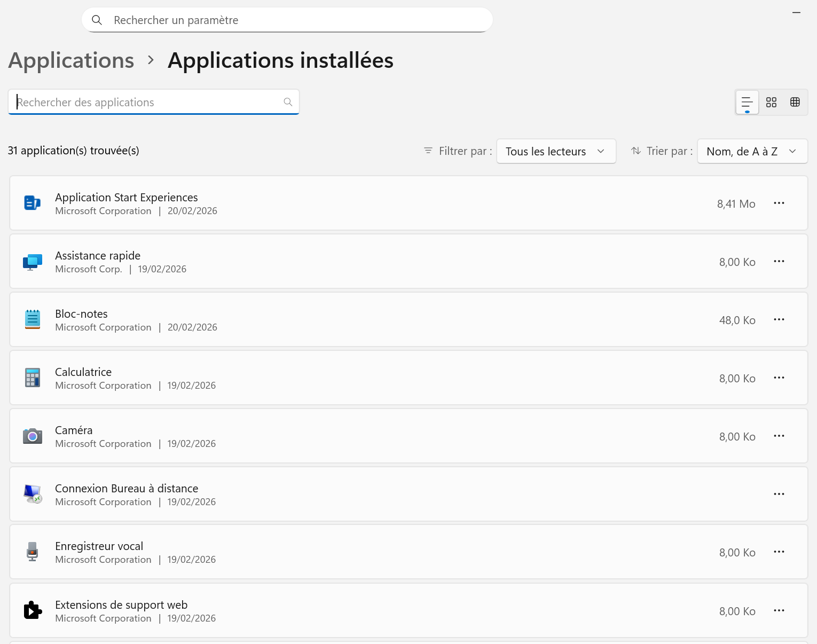Click the Calculatrice calculator icon
The width and height of the screenshot is (817, 644).
(33, 378)
